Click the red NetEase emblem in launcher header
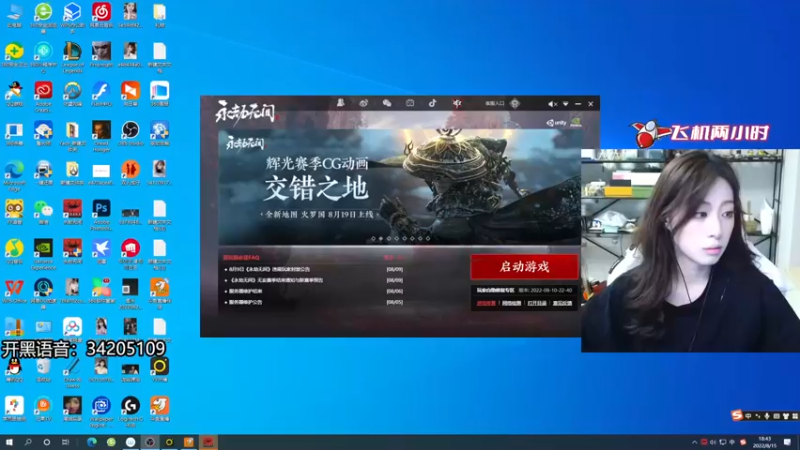Viewport: 800px width, 450px height. [x=457, y=103]
